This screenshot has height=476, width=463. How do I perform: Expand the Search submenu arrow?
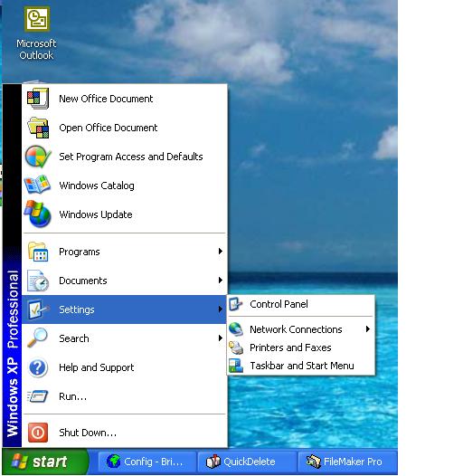coord(221,338)
